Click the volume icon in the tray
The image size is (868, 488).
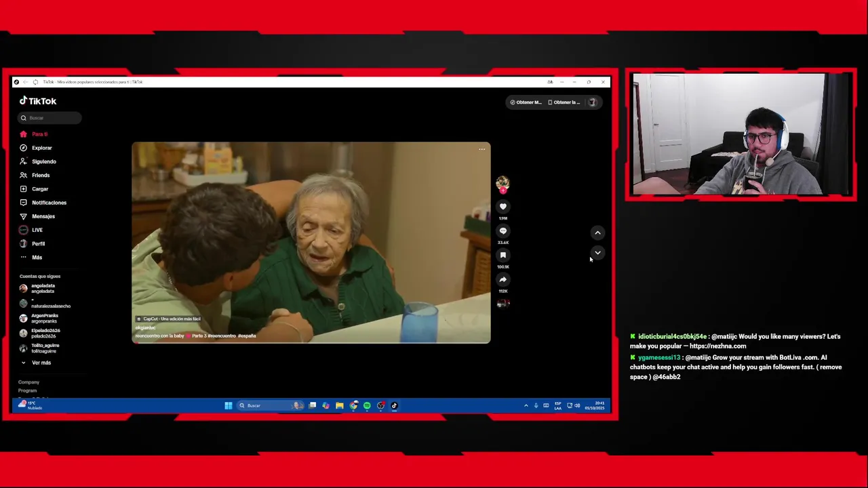pyautogui.click(x=577, y=406)
